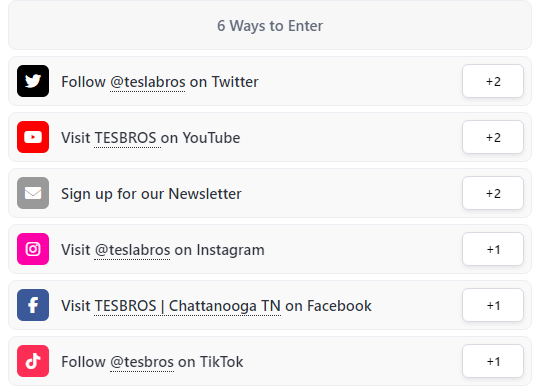This screenshot has height=392, width=540.
Task: Click the red YouTube play icon
Action: click(33, 137)
